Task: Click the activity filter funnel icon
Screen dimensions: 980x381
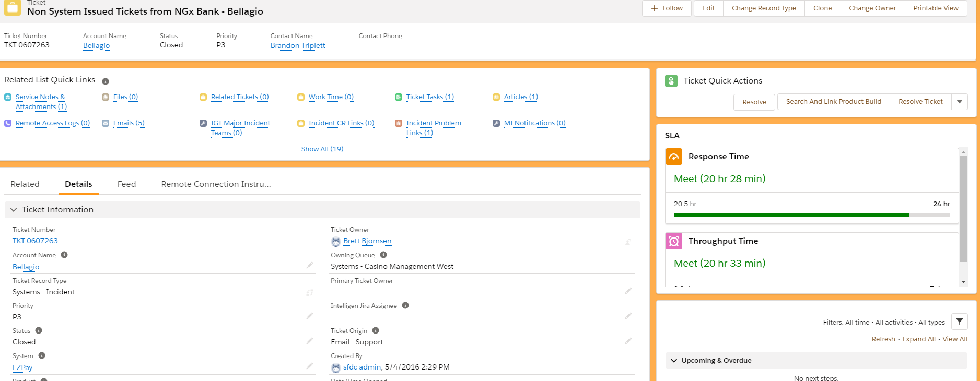Action: coord(959,322)
